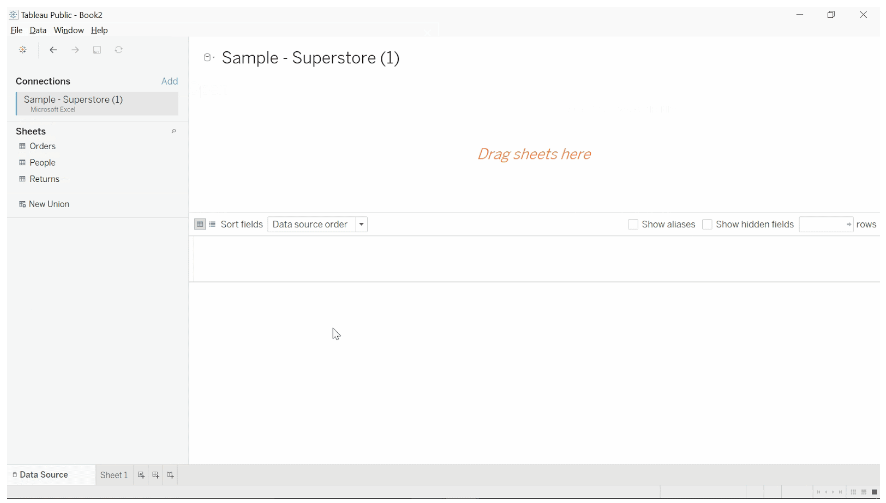Screen dimensions: 886x503
Task: Click Add next to Connections
Action: tap(170, 81)
